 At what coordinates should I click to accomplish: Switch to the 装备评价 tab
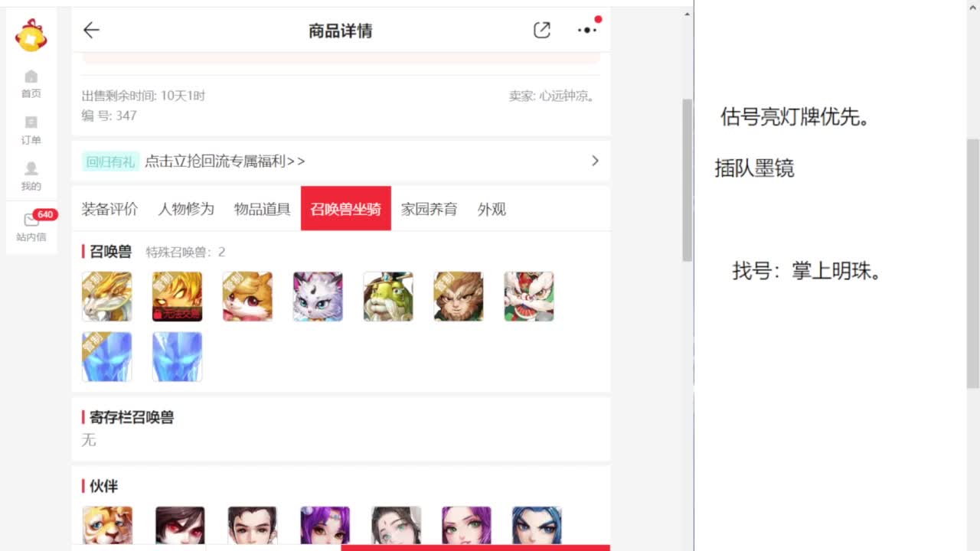tap(109, 209)
